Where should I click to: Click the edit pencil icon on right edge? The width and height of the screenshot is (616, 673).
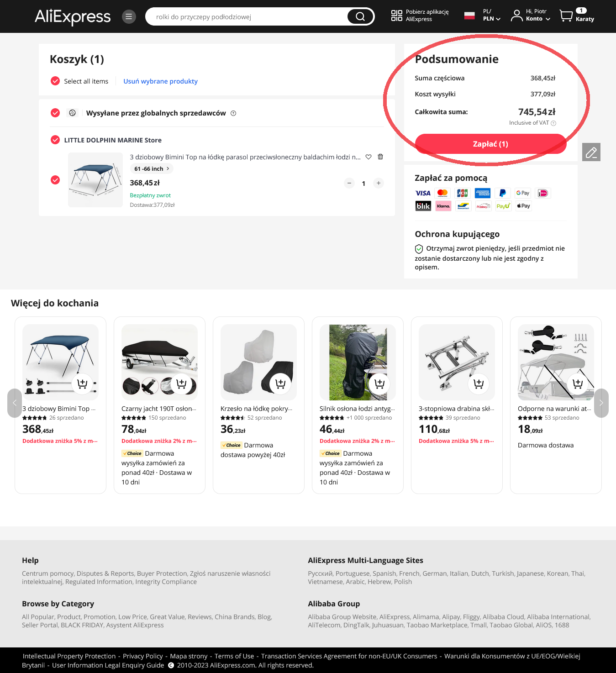tap(591, 152)
